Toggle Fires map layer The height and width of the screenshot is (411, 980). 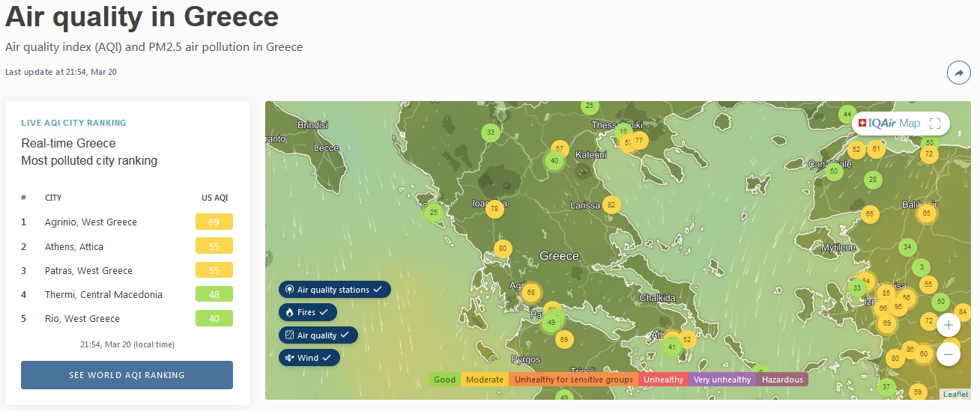(x=308, y=312)
